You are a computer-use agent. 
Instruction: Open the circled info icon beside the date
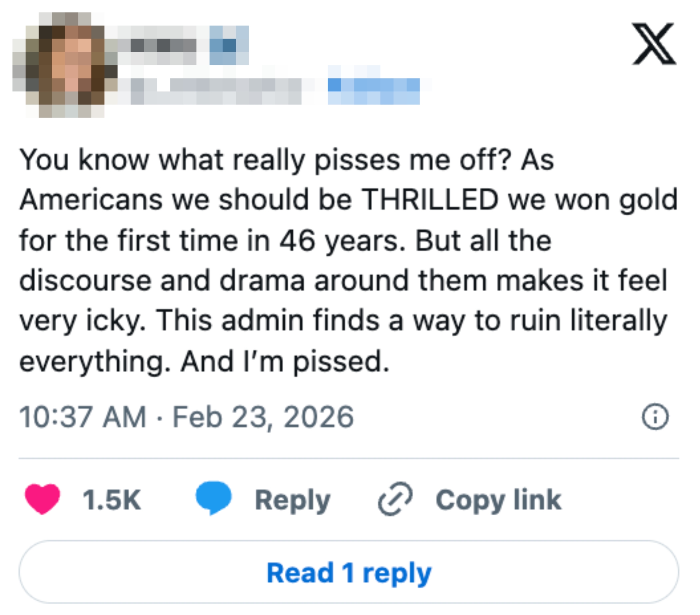coord(655,417)
